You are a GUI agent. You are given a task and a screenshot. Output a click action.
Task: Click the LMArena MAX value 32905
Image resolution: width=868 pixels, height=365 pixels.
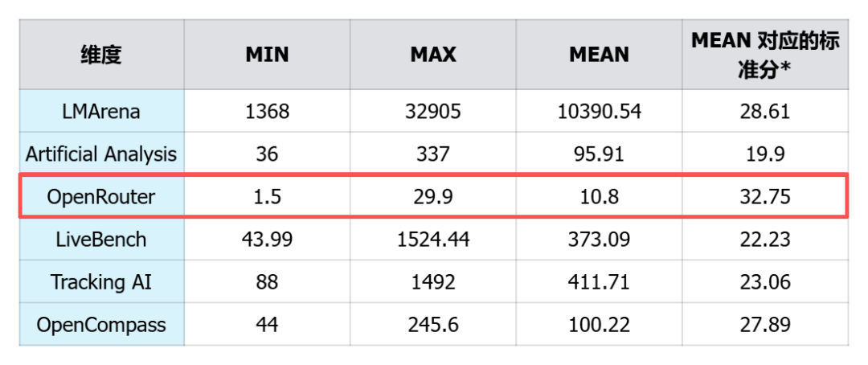pos(433,111)
